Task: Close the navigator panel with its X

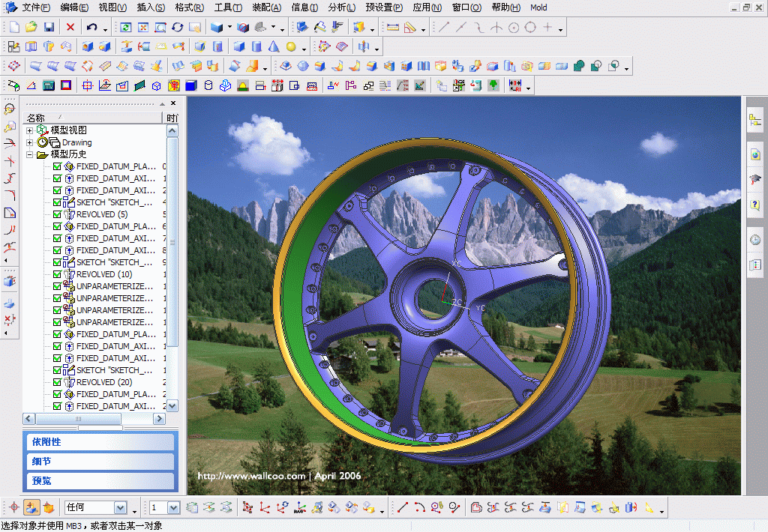Action: [x=173, y=103]
